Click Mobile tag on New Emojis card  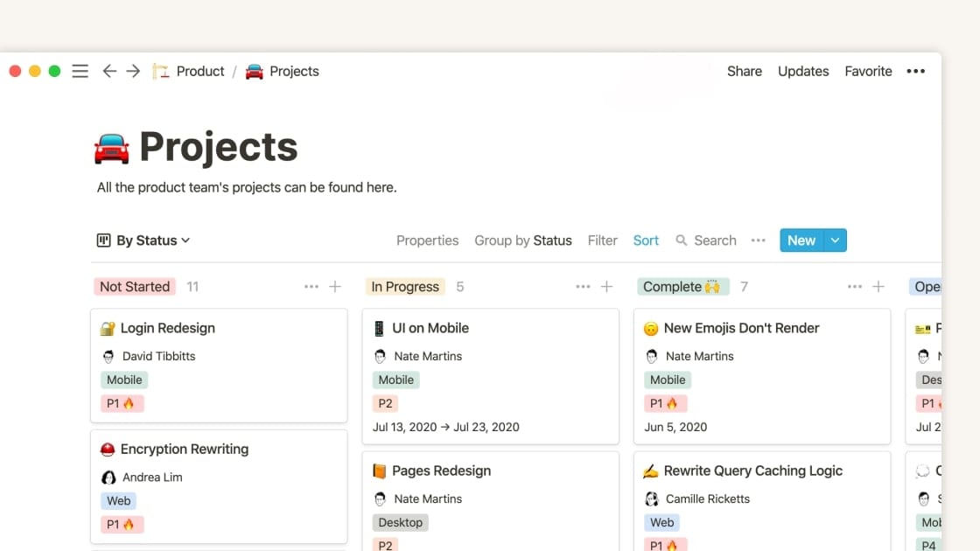[x=668, y=380]
